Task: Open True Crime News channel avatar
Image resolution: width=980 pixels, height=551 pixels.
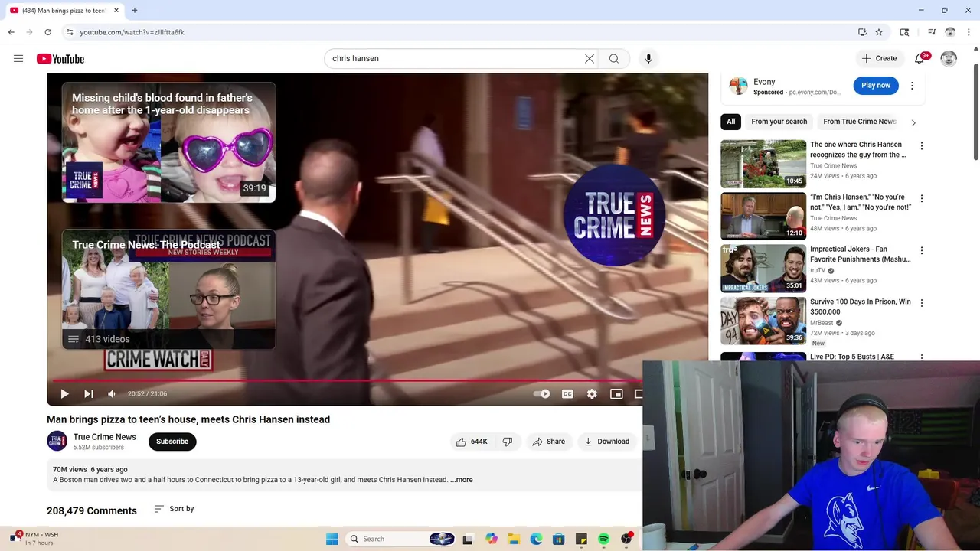Action: click(57, 442)
